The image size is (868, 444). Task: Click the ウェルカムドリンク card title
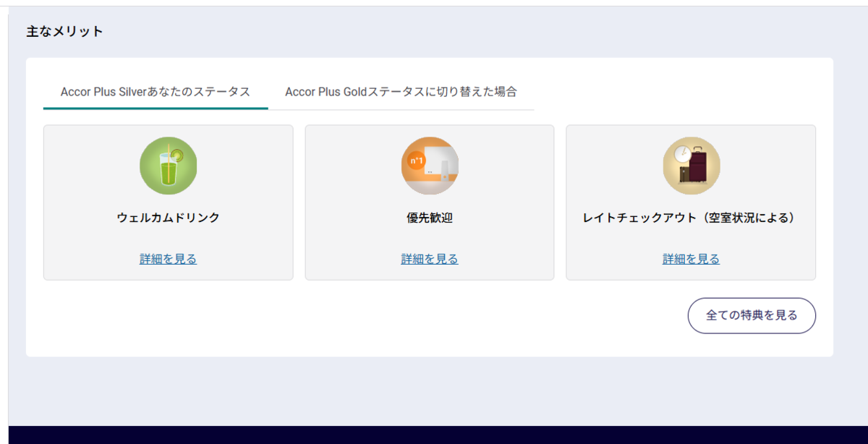click(168, 218)
